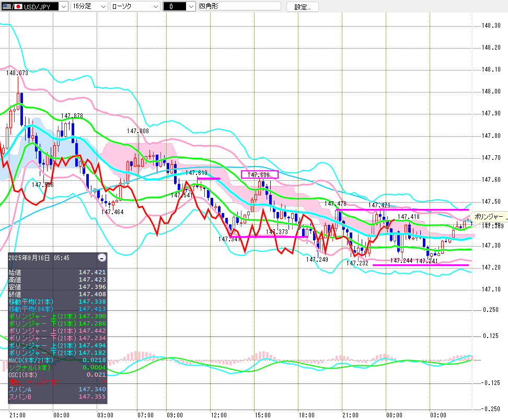Select the ボリンジャー 上 147.390 row
The width and height of the screenshot is (508, 420).
pyautogui.click(x=57, y=316)
